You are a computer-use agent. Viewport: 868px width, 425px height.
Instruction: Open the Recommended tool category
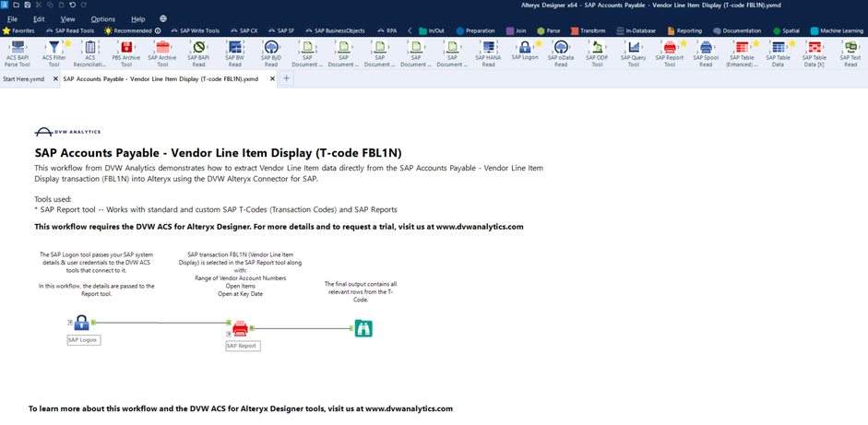point(132,31)
